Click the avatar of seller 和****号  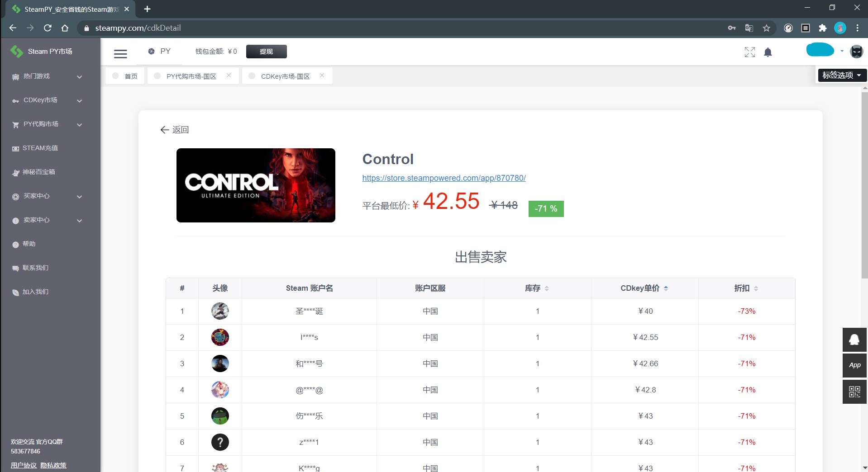tap(220, 363)
